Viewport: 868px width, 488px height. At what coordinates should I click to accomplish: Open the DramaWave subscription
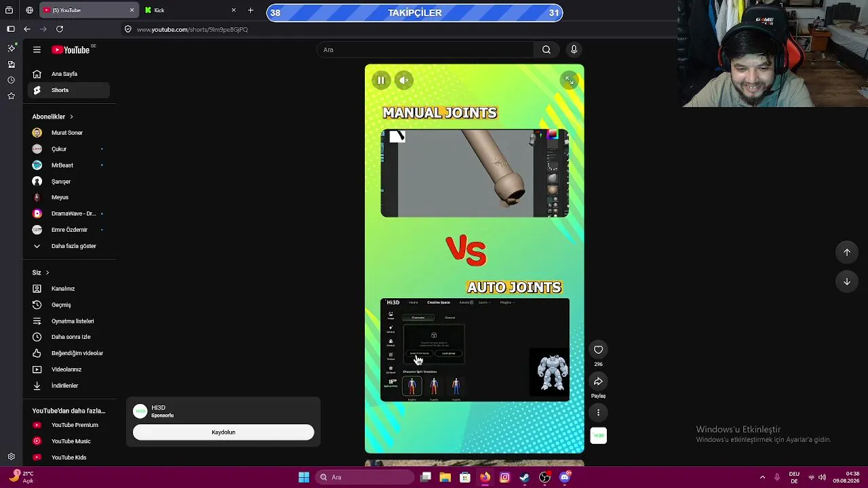(x=68, y=213)
